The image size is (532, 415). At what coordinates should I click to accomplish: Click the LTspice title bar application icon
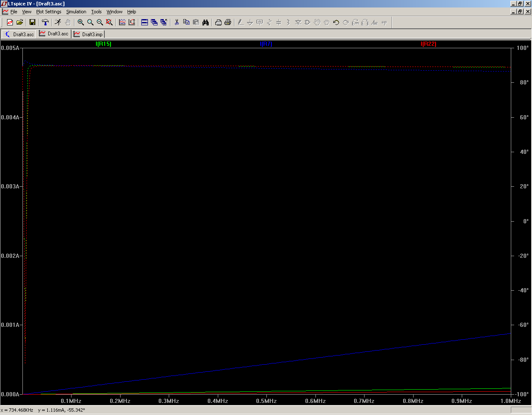[x=4, y=4]
